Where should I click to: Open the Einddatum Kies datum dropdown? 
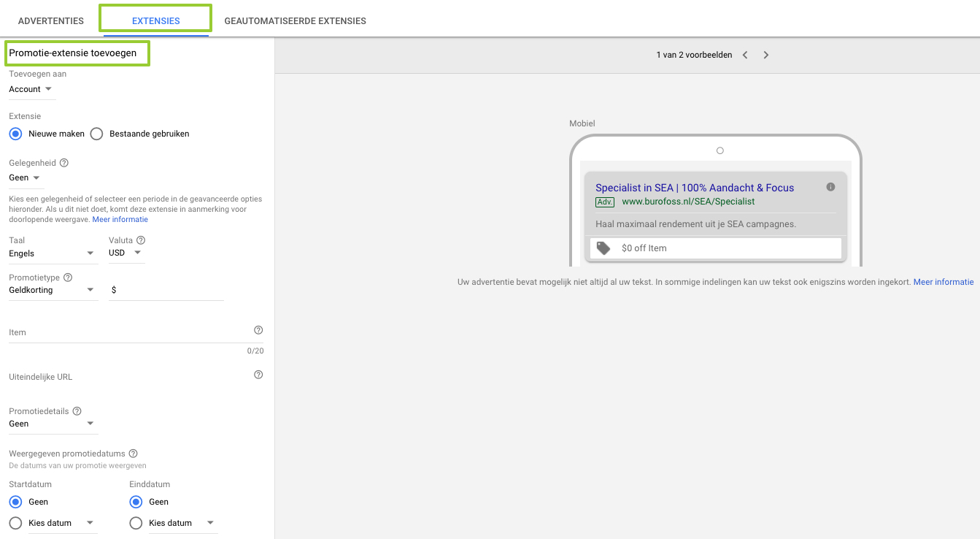click(183, 523)
